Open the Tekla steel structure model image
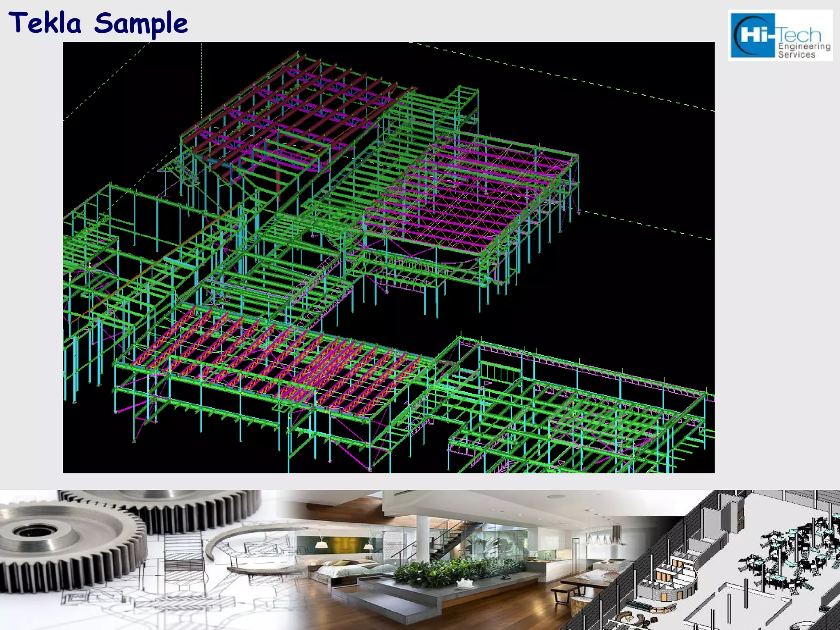The width and height of the screenshot is (840, 630). pyautogui.click(x=388, y=258)
